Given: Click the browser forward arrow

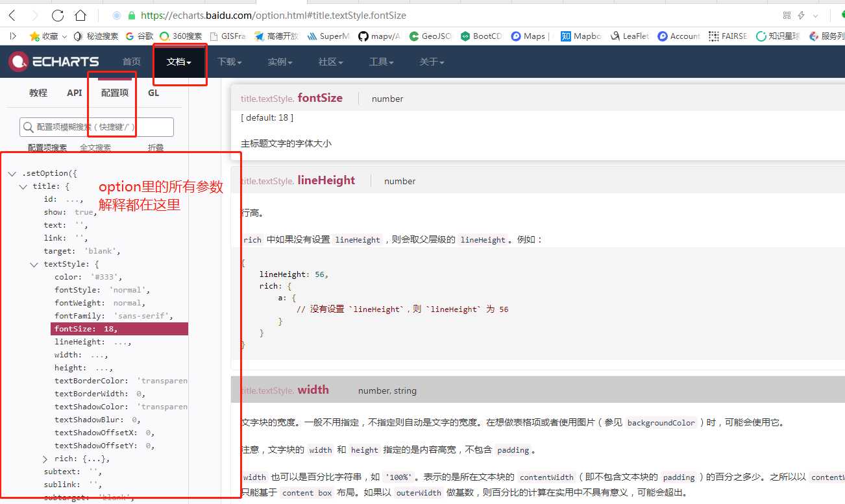Looking at the screenshot, I should [34, 15].
